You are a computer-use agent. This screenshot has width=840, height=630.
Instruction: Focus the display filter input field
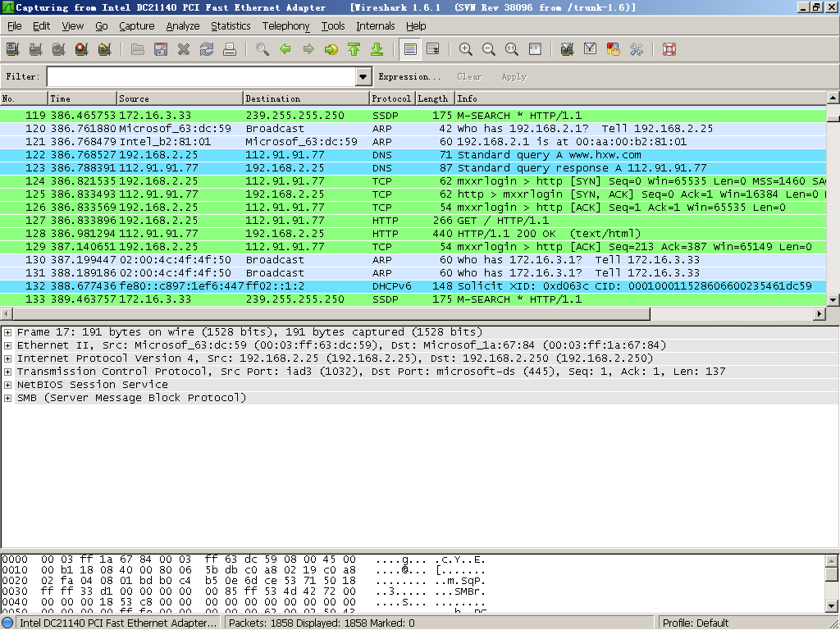pyautogui.click(x=202, y=76)
